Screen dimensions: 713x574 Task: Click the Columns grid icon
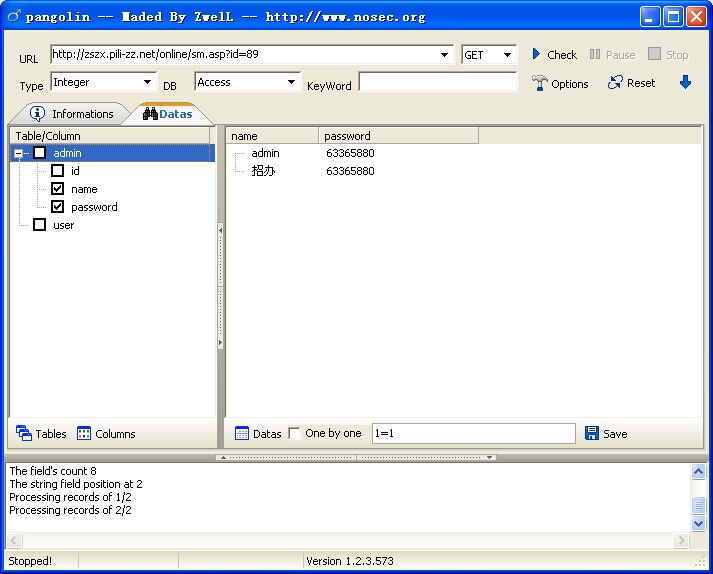[84, 433]
